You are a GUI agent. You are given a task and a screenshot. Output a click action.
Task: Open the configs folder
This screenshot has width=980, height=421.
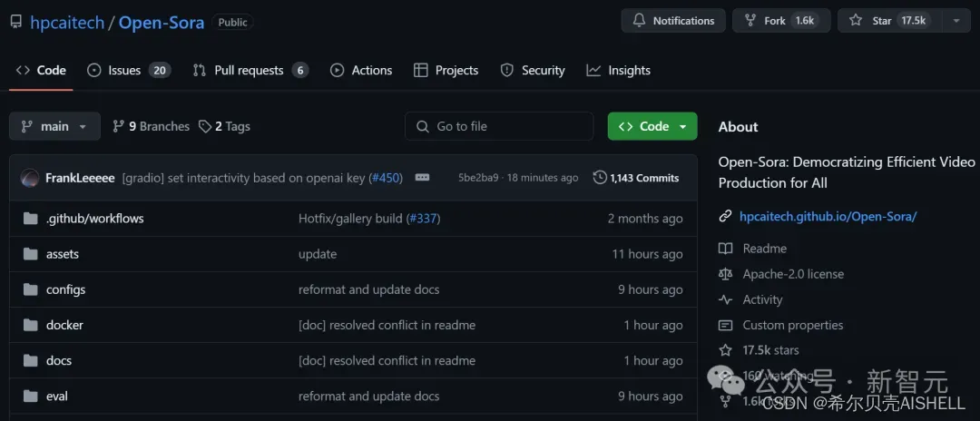65,289
